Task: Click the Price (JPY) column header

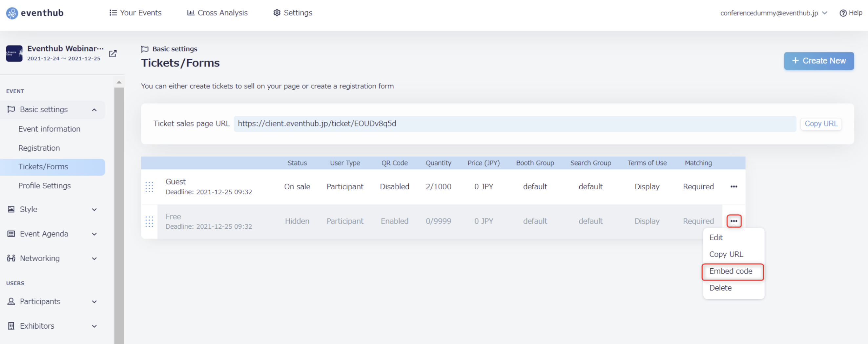Action: coord(483,163)
